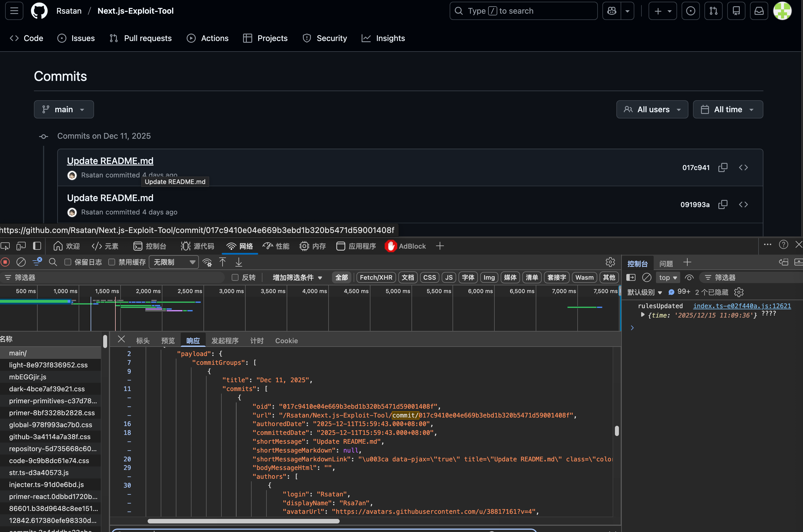803x532 pixels.
Task: Open the 2 个已隐藏 hidden messages button
Action: [711, 292]
